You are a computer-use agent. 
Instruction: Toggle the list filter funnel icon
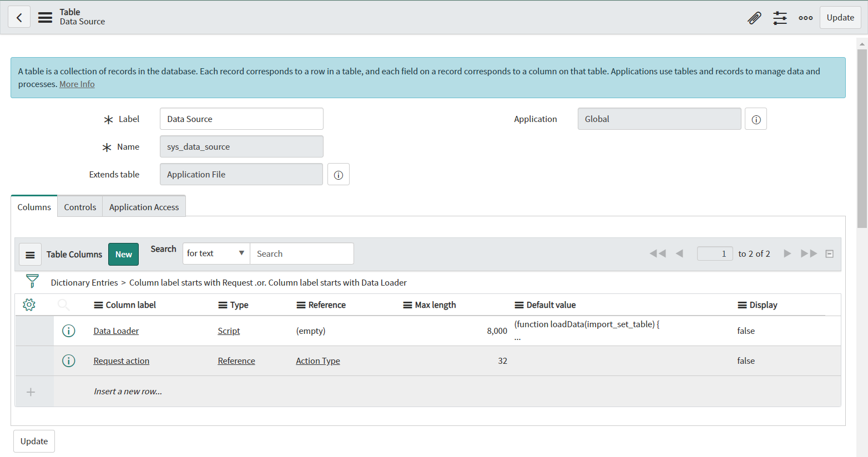(33, 282)
